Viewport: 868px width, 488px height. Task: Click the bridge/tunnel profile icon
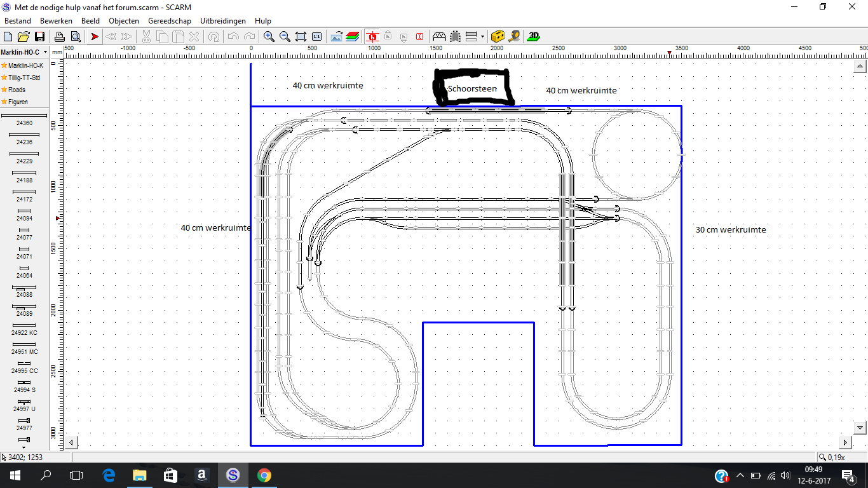[x=439, y=37]
